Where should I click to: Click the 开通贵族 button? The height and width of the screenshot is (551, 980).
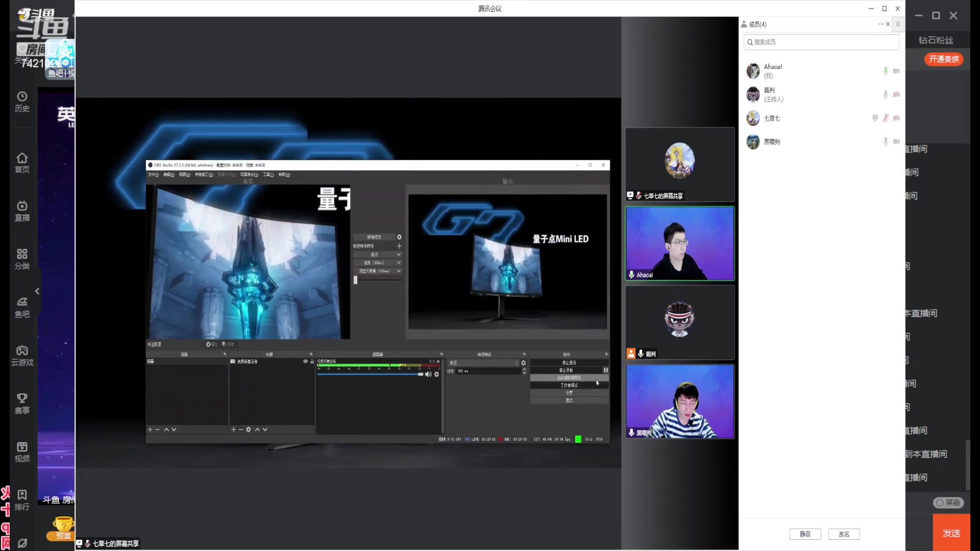coord(944,59)
